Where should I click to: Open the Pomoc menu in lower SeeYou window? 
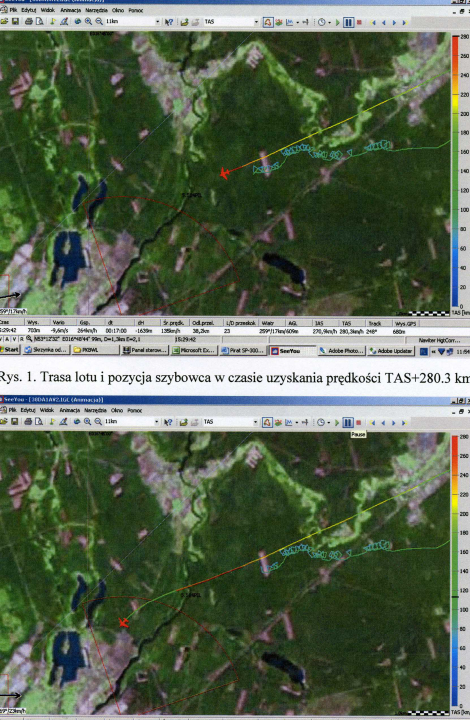134,410
